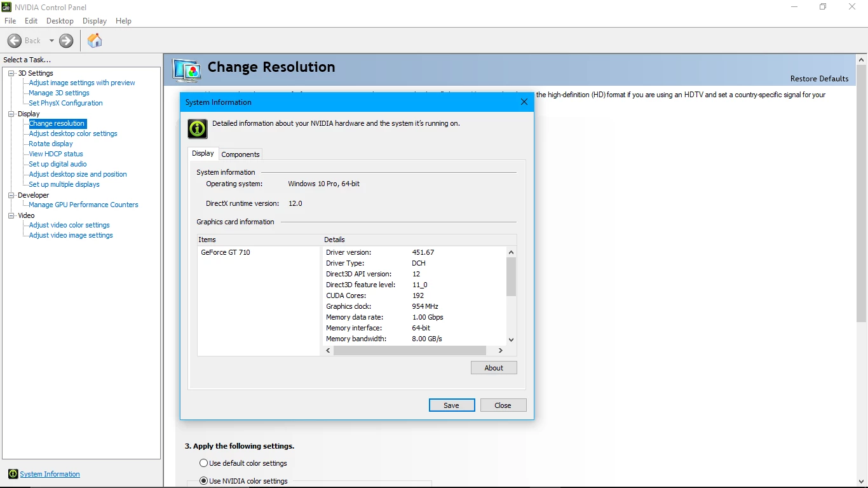Open the Help menu
Image resolution: width=868 pixels, height=488 pixels.
point(123,21)
